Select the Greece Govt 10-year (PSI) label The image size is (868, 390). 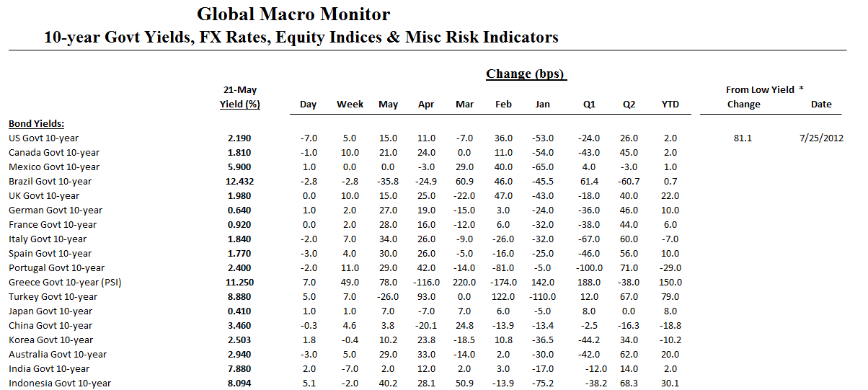(x=65, y=282)
